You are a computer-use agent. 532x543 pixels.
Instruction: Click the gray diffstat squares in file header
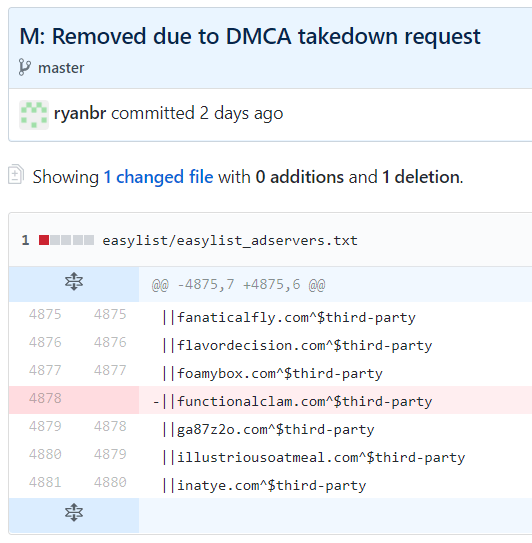click(72, 240)
